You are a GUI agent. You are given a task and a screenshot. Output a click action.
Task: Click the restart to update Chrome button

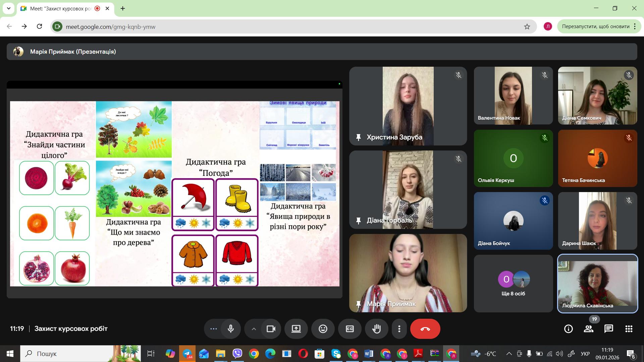pyautogui.click(x=595, y=26)
